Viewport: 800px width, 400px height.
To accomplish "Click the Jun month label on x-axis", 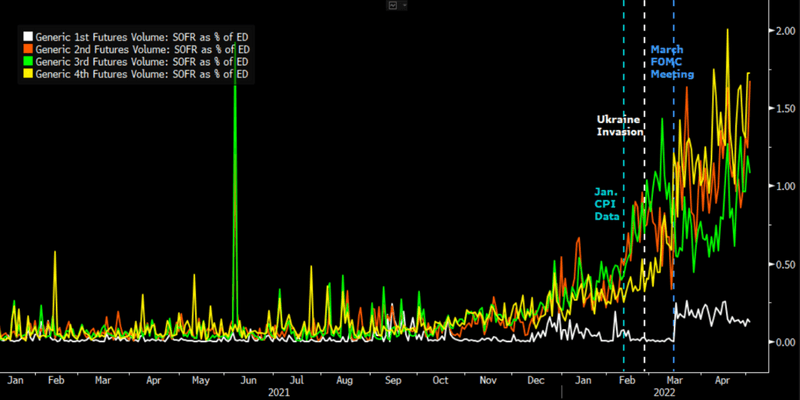I will (248, 381).
